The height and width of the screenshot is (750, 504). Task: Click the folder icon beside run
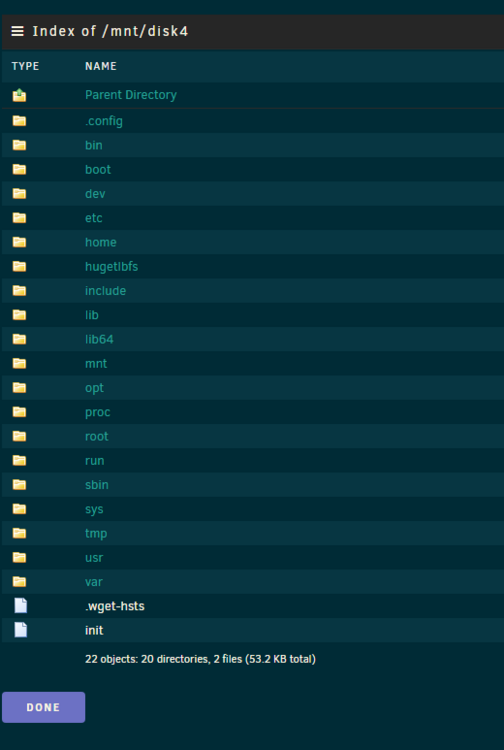tap(20, 461)
